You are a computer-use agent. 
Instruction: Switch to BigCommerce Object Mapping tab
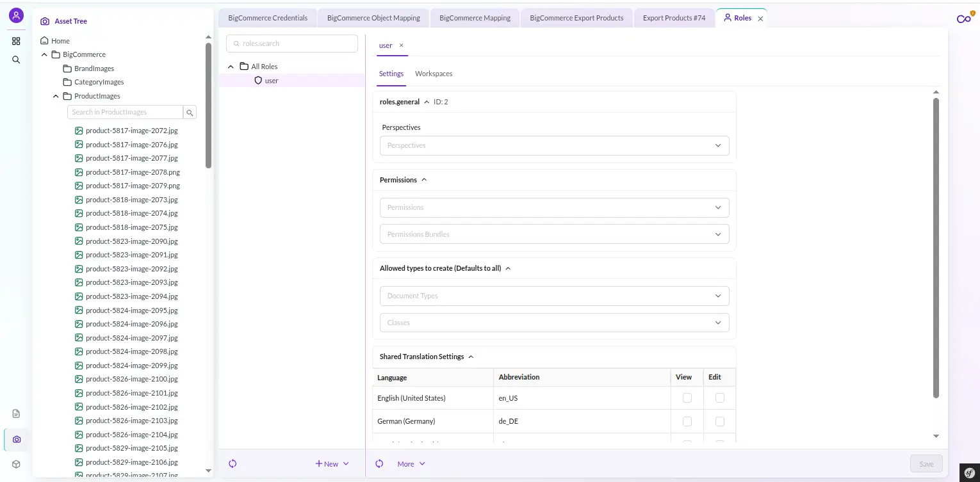coord(373,18)
